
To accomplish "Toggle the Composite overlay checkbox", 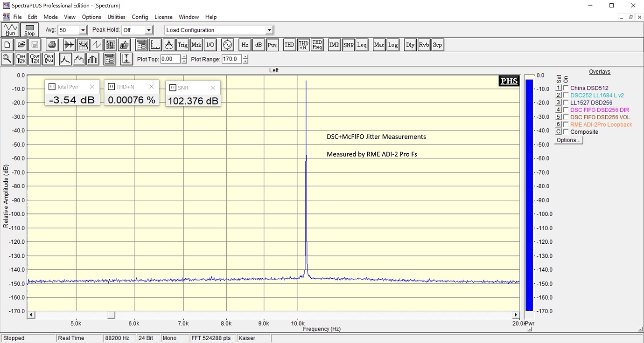I will [566, 132].
